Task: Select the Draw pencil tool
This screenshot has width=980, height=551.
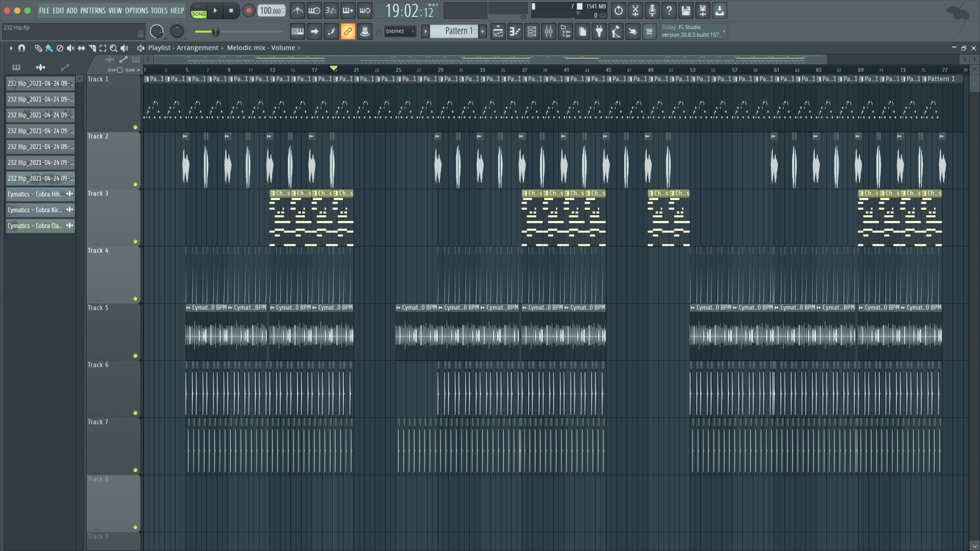Action: (x=38, y=48)
